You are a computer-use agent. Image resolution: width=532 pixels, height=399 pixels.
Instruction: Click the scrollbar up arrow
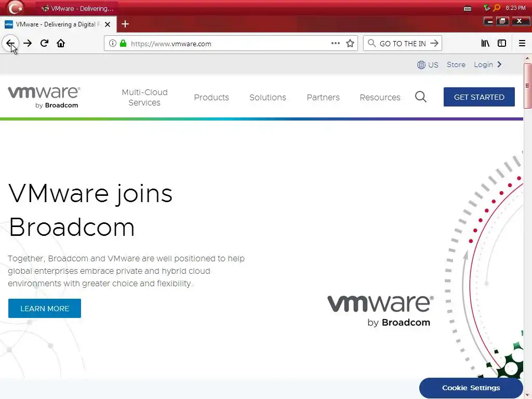(x=527, y=58)
